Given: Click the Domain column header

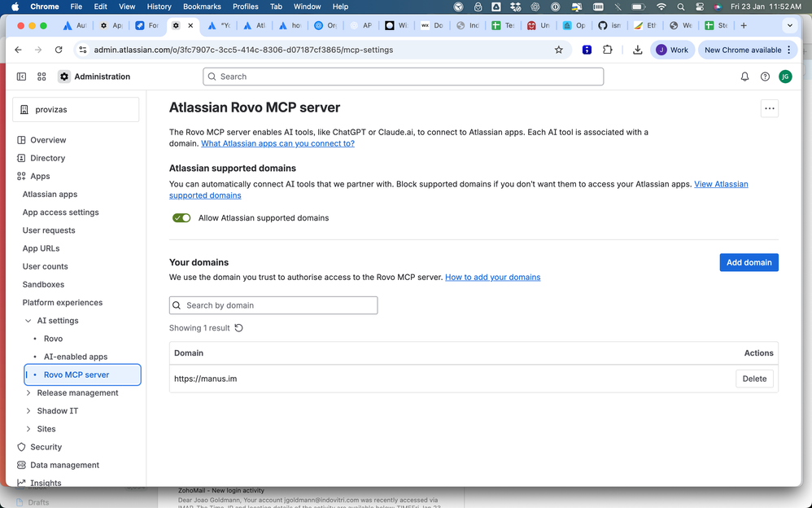Looking at the screenshot, I should [189, 353].
